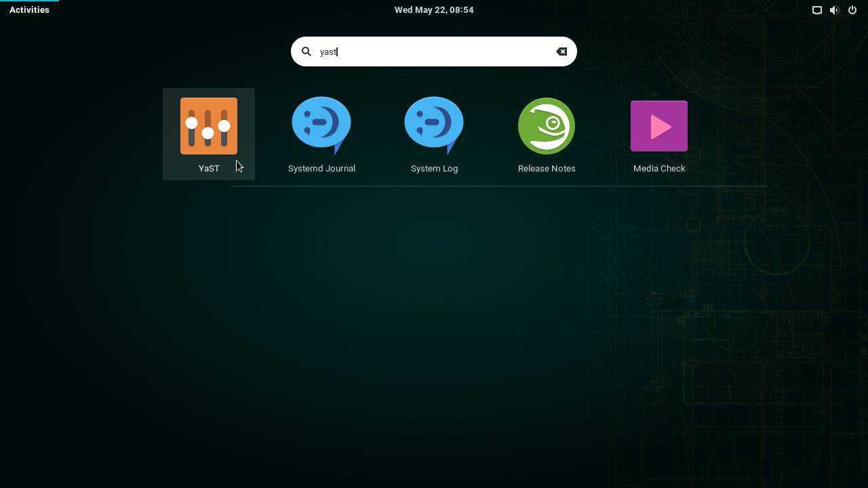Viewport: 868px width, 488px height.
Task: Click the volume speaker icon
Action: (x=834, y=10)
